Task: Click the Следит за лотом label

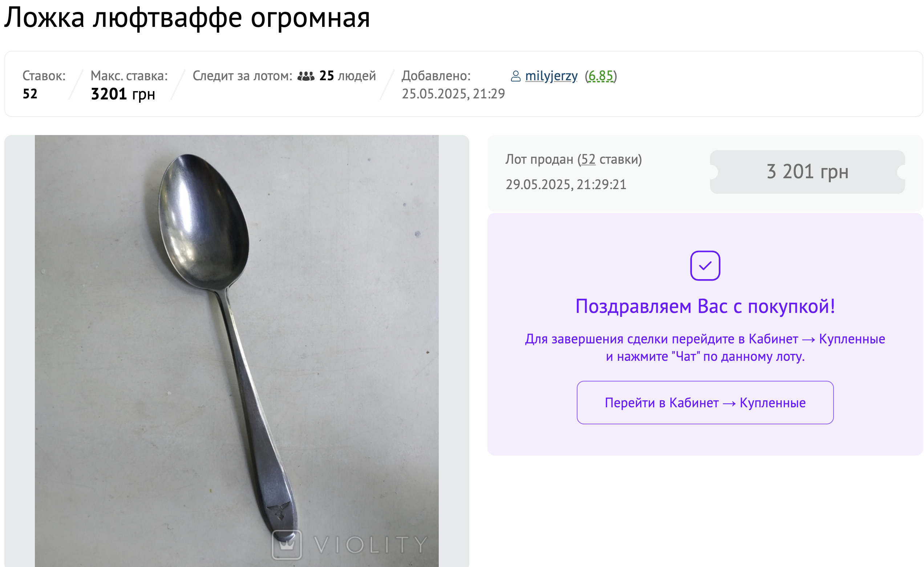Action: (x=242, y=76)
